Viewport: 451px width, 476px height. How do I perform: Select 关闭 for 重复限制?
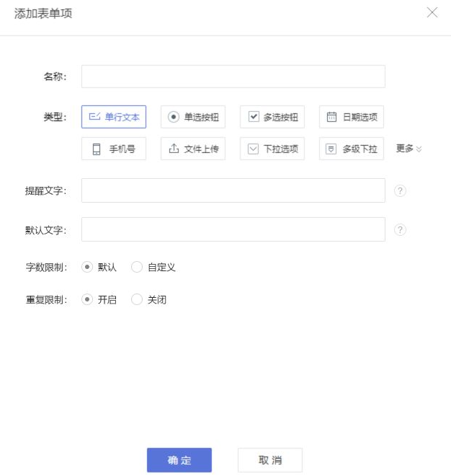[137, 299]
